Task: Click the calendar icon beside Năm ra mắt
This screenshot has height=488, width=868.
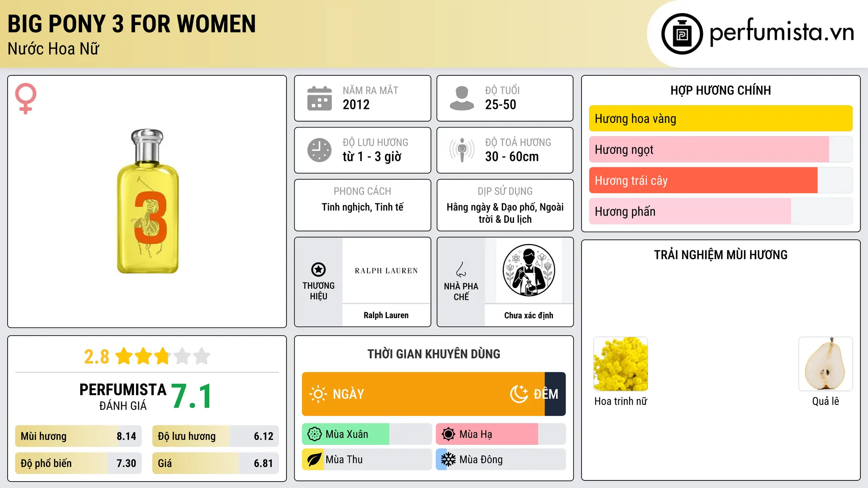Action: pyautogui.click(x=320, y=98)
